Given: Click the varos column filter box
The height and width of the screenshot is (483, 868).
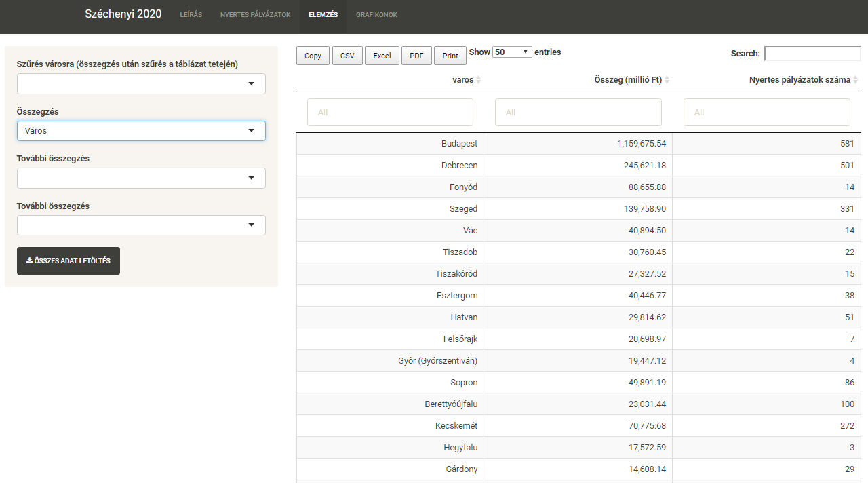Looking at the screenshot, I should pos(390,112).
